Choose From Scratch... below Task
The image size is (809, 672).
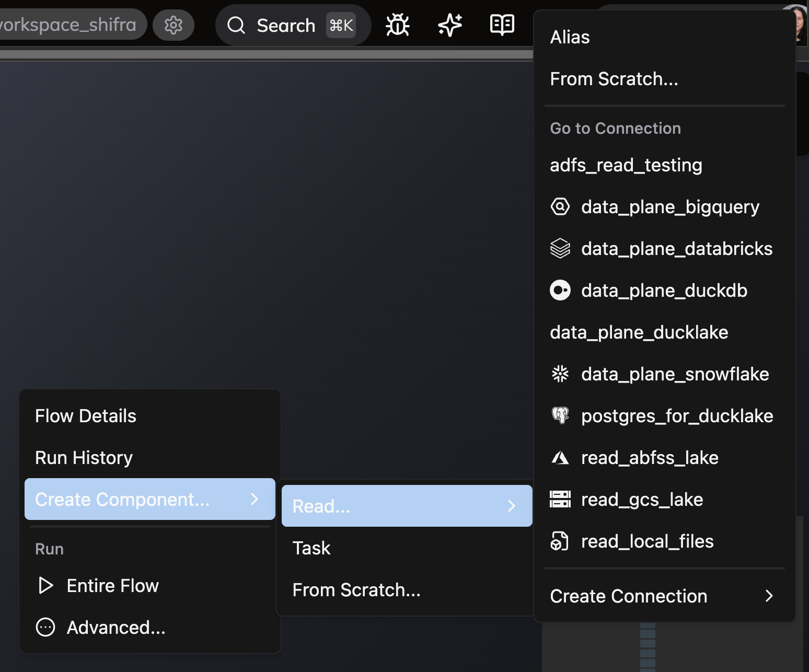tap(407, 589)
